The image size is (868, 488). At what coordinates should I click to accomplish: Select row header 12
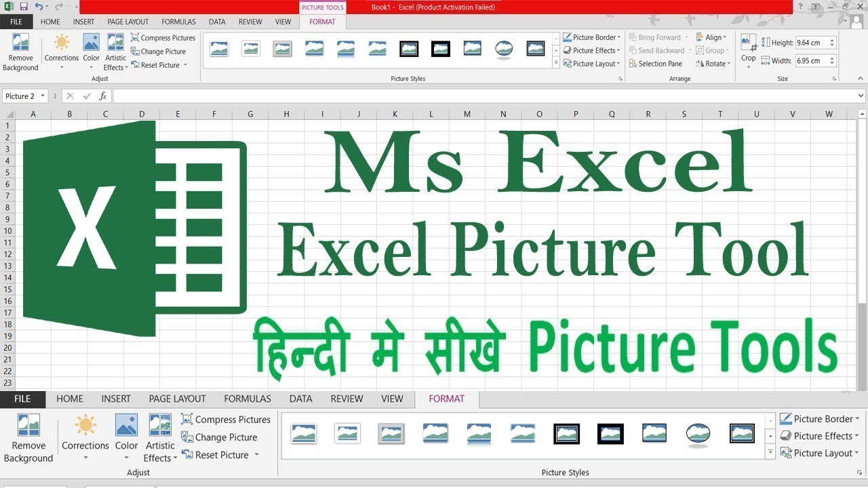pyautogui.click(x=7, y=254)
